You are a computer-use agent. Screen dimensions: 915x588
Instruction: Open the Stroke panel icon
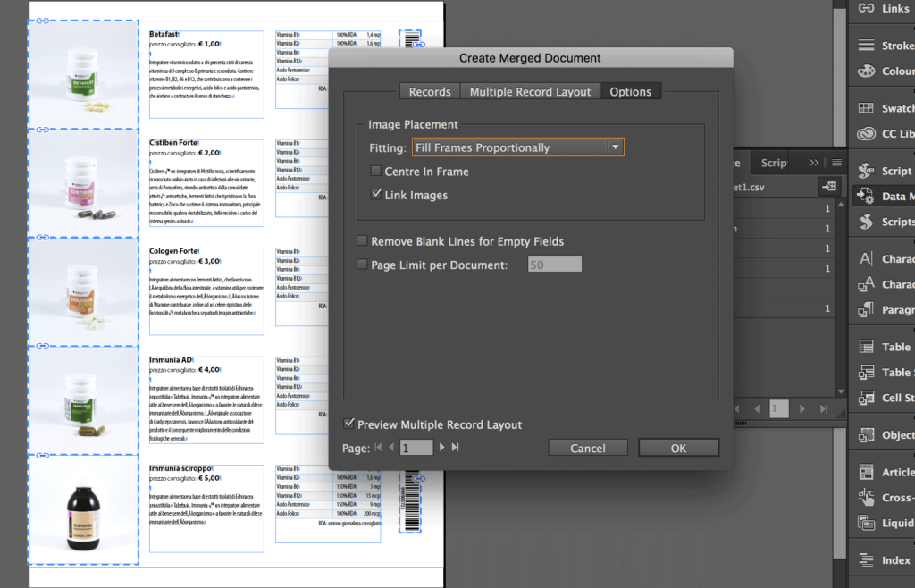[866, 46]
